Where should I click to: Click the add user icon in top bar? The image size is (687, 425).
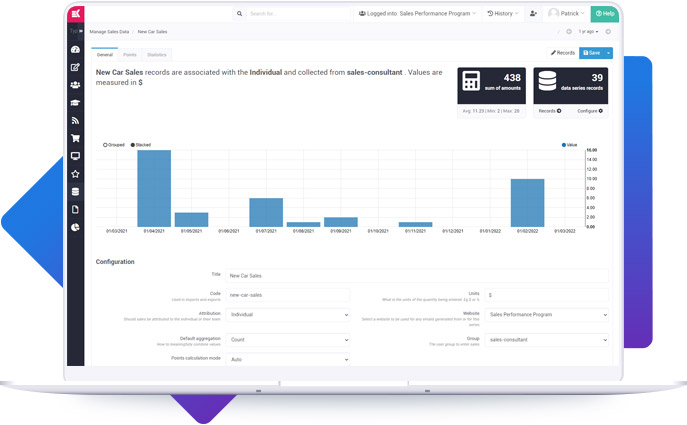tap(533, 14)
